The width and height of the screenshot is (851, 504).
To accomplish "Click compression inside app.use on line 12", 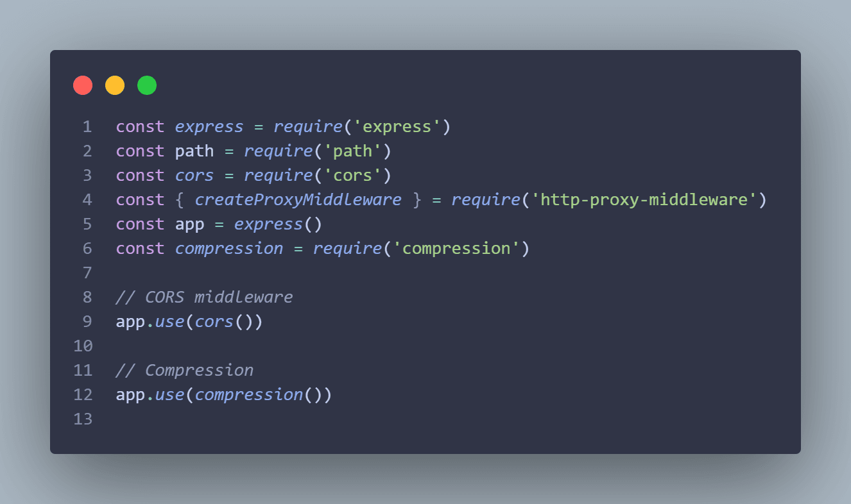I will tap(248, 395).
